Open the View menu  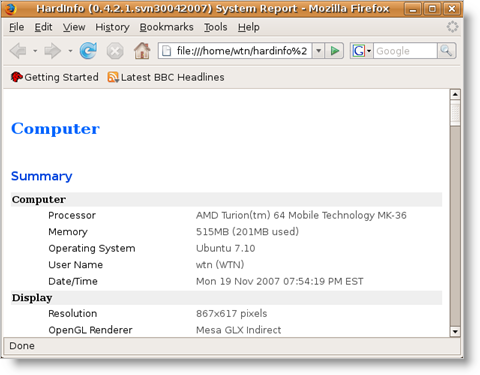[74, 27]
